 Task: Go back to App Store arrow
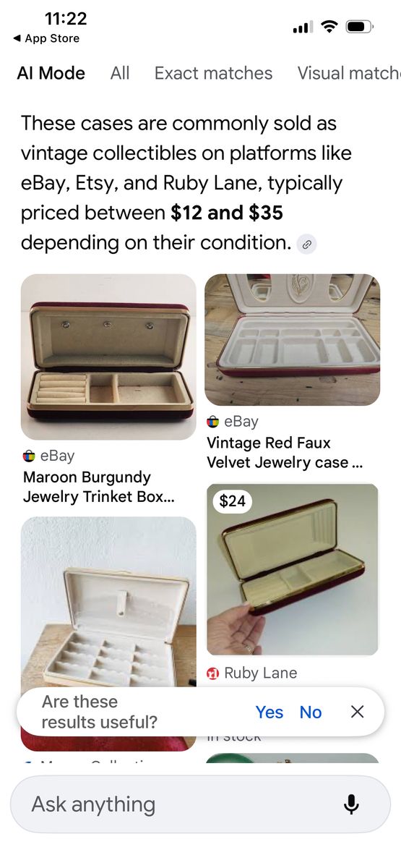click(17, 38)
